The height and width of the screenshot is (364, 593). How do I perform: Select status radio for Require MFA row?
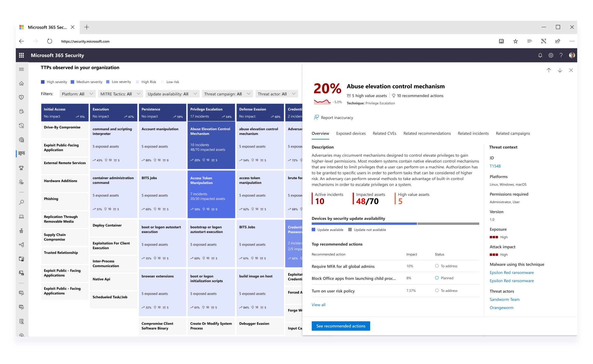coord(437,266)
